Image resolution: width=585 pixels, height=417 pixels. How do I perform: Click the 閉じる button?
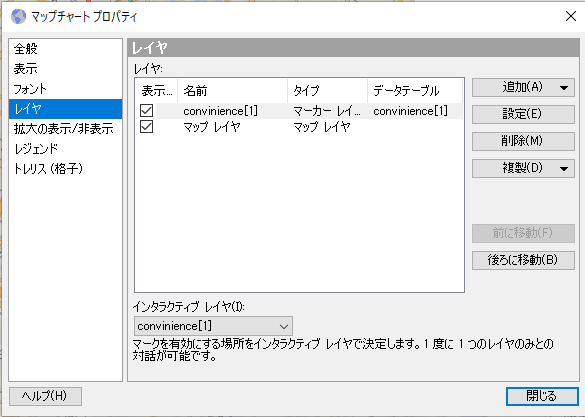tap(542, 396)
